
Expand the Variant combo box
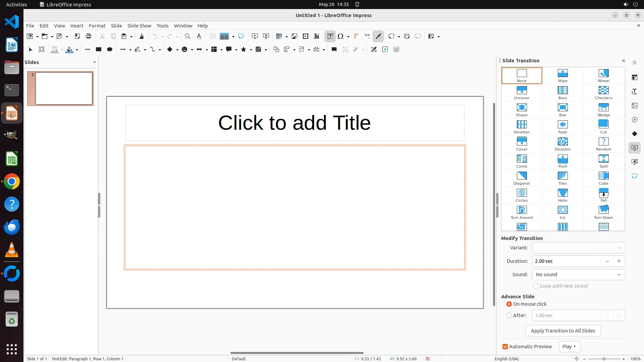[x=578, y=248]
